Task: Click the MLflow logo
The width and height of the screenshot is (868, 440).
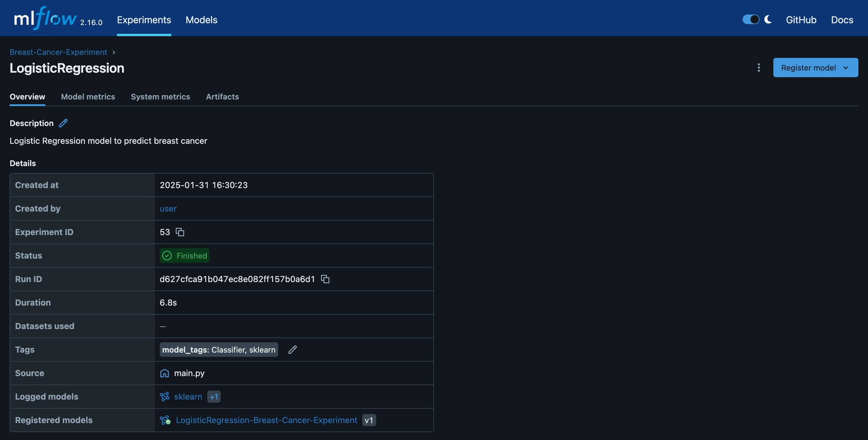Action: coord(45,19)
